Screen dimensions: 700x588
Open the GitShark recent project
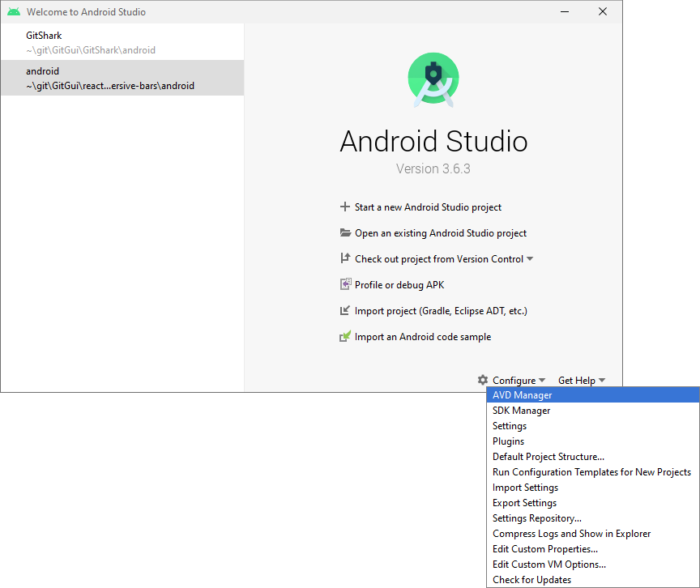(x=122, y=42)
